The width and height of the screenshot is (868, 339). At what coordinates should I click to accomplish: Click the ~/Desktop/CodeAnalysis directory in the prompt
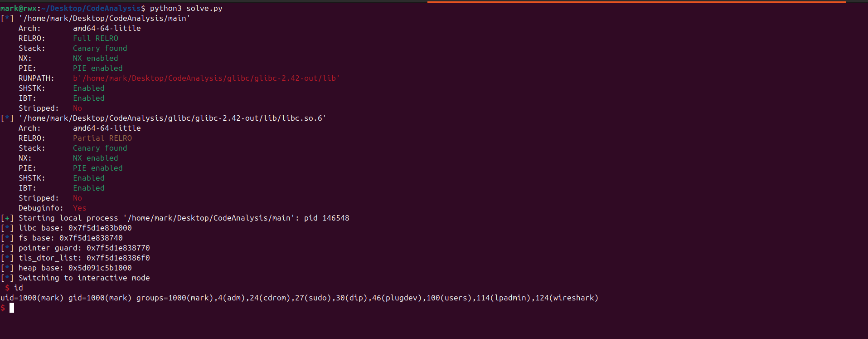91,8
